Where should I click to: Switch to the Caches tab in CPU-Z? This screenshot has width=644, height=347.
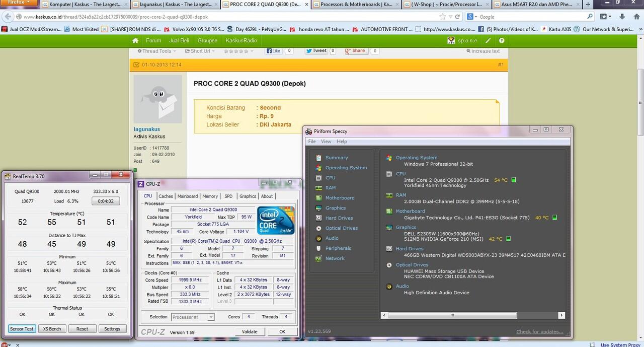[166, 196]
